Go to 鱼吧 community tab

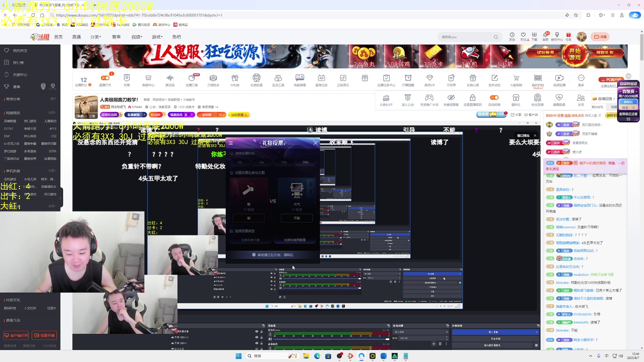coord(176,37)
